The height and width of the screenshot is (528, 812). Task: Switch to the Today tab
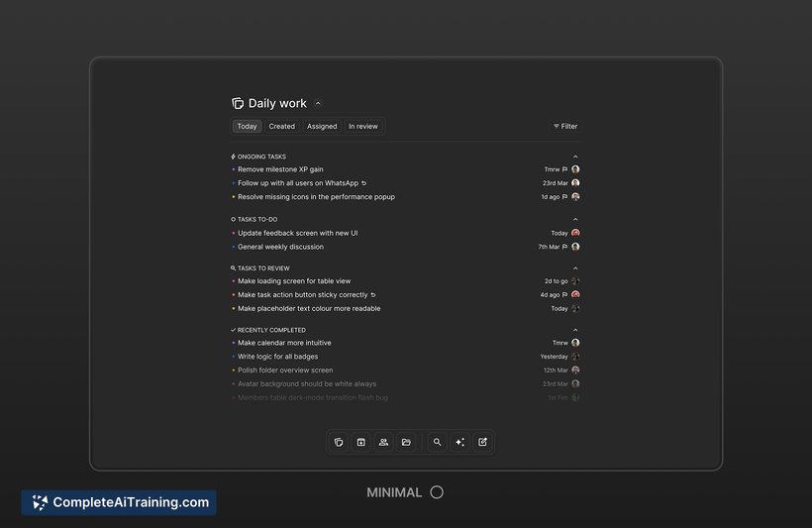pyautogui.click(x=247, y=126)
